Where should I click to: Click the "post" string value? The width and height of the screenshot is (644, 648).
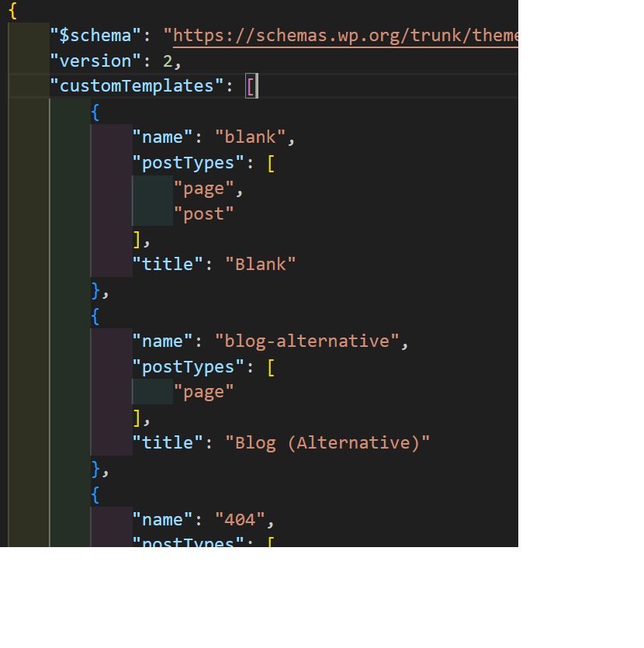pos(203,213)
